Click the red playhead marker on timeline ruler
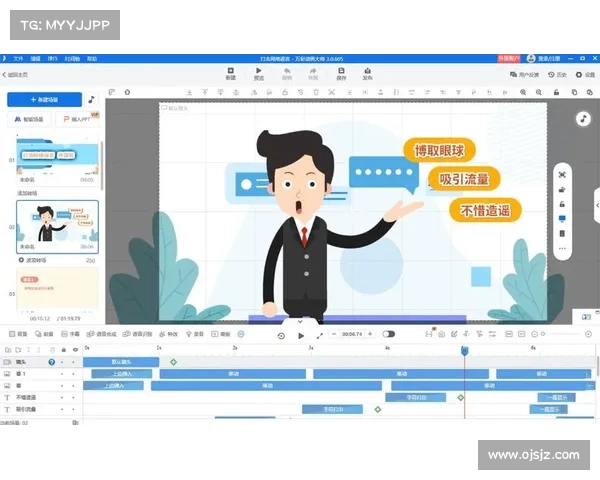Image resolution: width=600 pixels, height=480 pixels. (464, 349)
